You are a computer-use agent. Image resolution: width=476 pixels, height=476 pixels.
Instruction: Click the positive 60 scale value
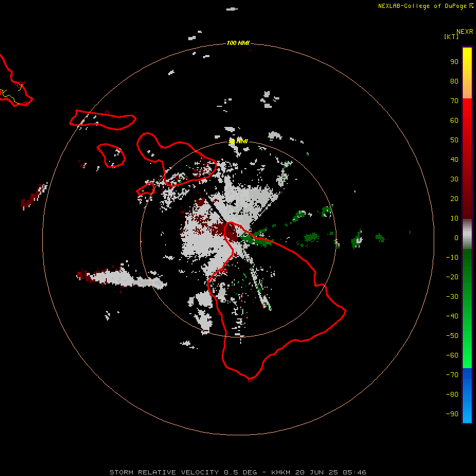454,120
